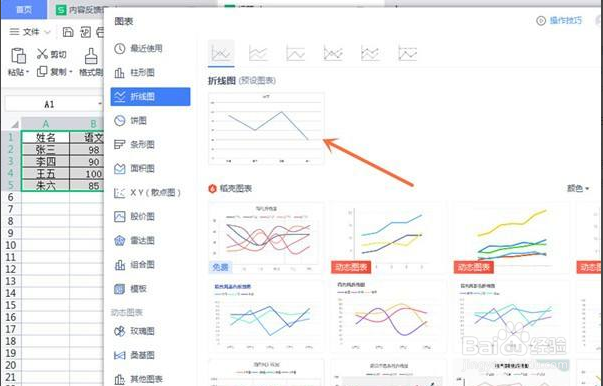
Task: Select the 组合图 combo chart category
Action: pos(135,265)
